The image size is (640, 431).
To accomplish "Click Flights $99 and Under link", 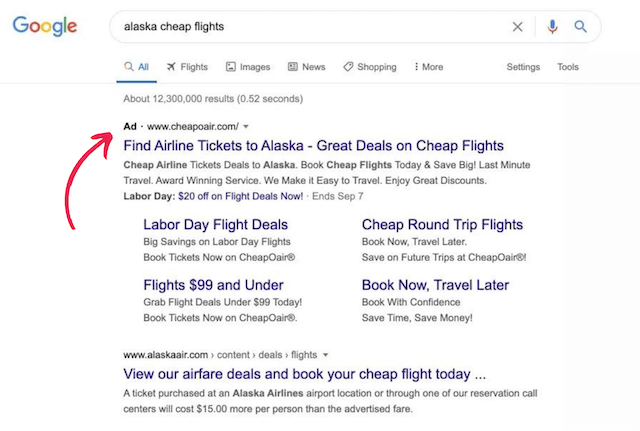I will coord(213,285).
